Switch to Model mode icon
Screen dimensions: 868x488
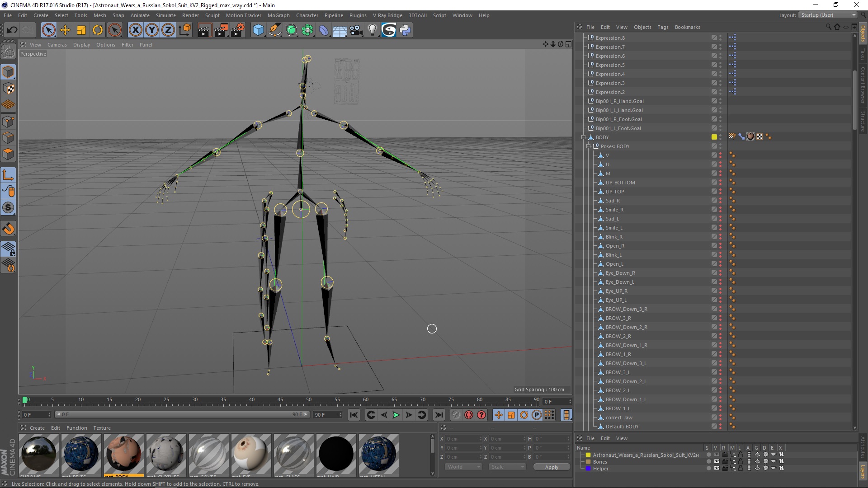(8, 72)
